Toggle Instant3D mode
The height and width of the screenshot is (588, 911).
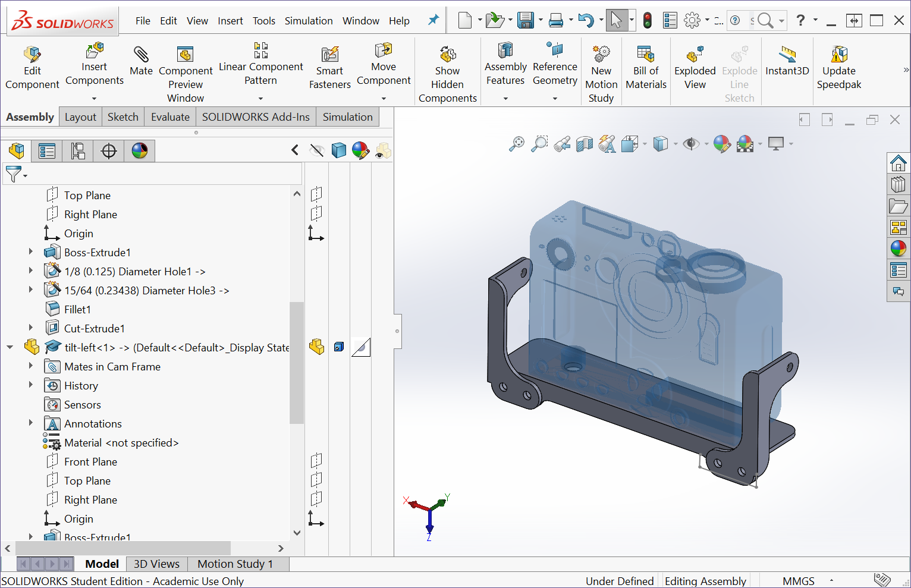click(787, 61)
